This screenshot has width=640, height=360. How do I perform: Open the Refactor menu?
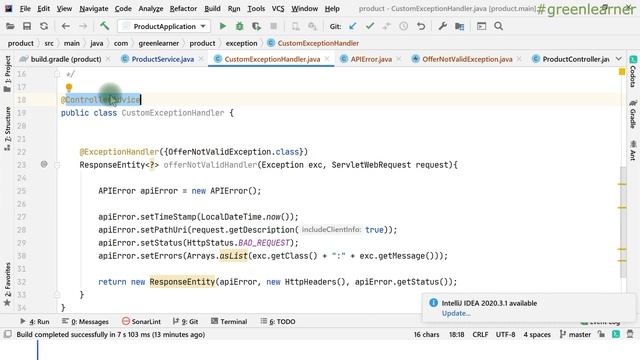183,9
